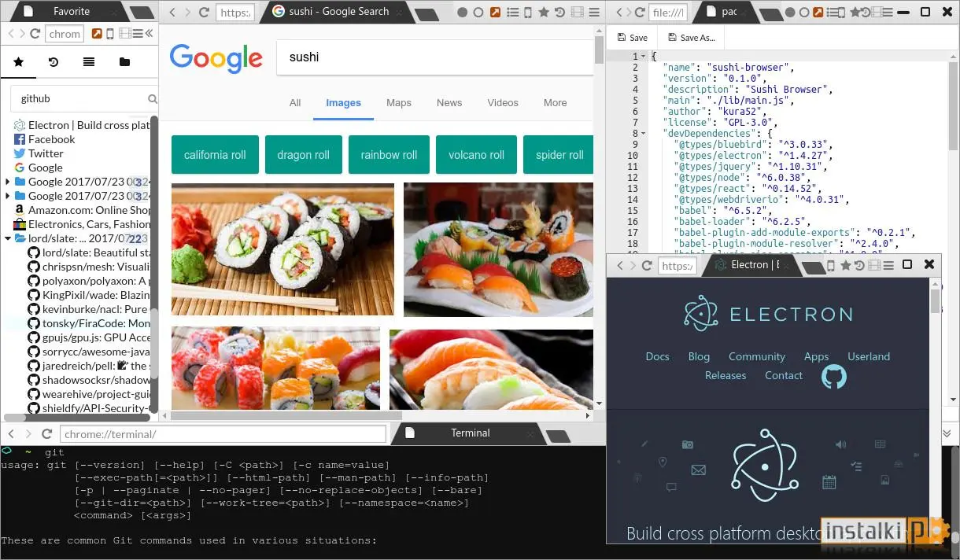Collapse the sidebar with double-chevron icon
960x560 pixels.
(x=148, y=34)
